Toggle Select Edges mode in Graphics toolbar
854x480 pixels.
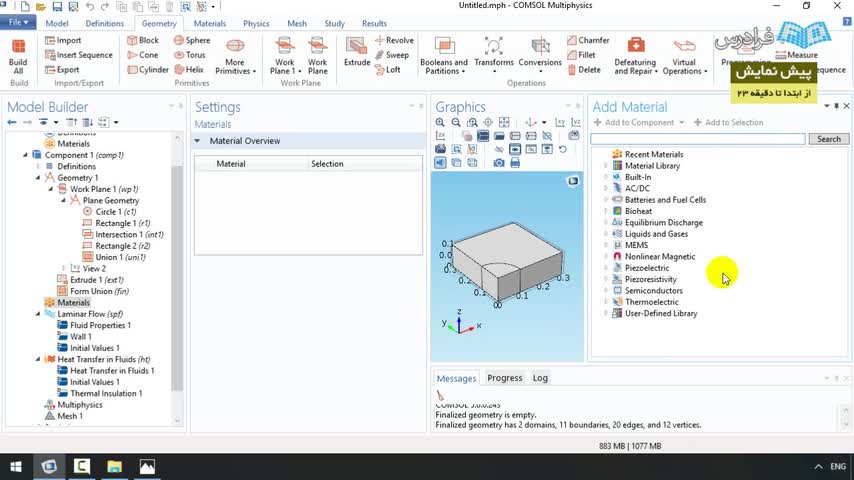click(515, 136)
